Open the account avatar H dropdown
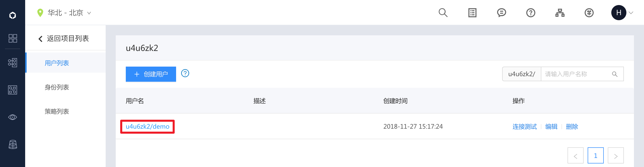 (622, 13)
